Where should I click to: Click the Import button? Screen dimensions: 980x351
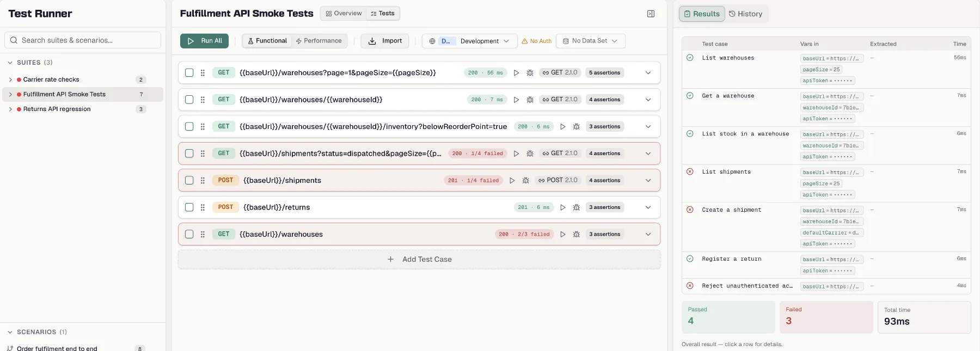point(385,41)
